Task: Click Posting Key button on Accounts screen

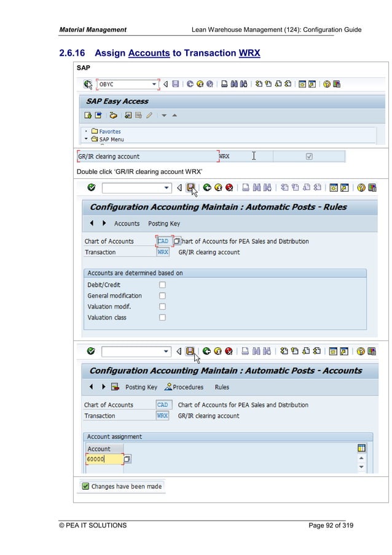Action: point(141,387)
